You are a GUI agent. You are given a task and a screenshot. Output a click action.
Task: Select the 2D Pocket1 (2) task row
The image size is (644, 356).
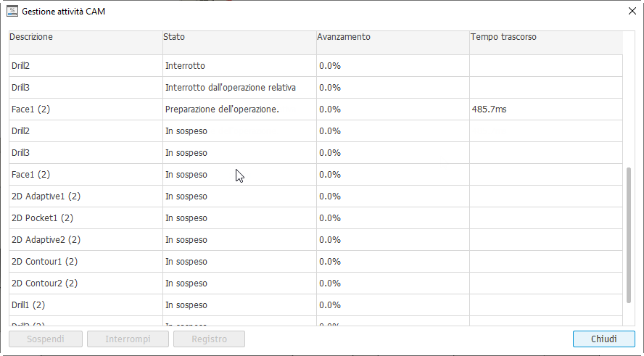pyautogui.click(x=86, y=218)
